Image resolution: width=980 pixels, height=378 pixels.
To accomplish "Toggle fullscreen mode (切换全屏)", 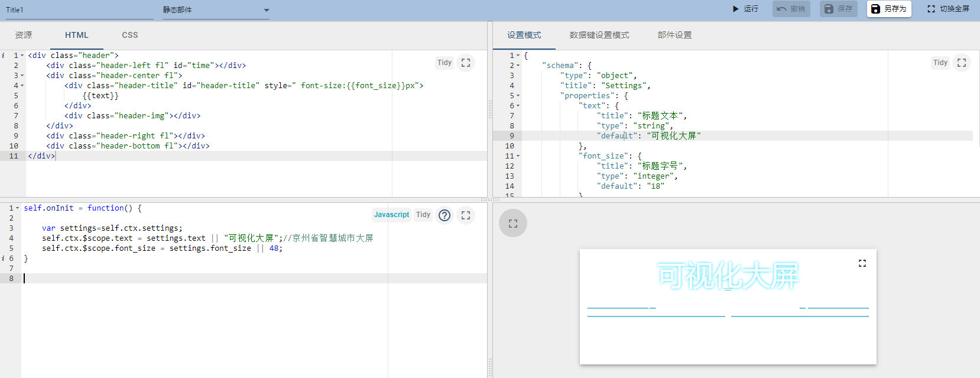I will tap(948, 9).
